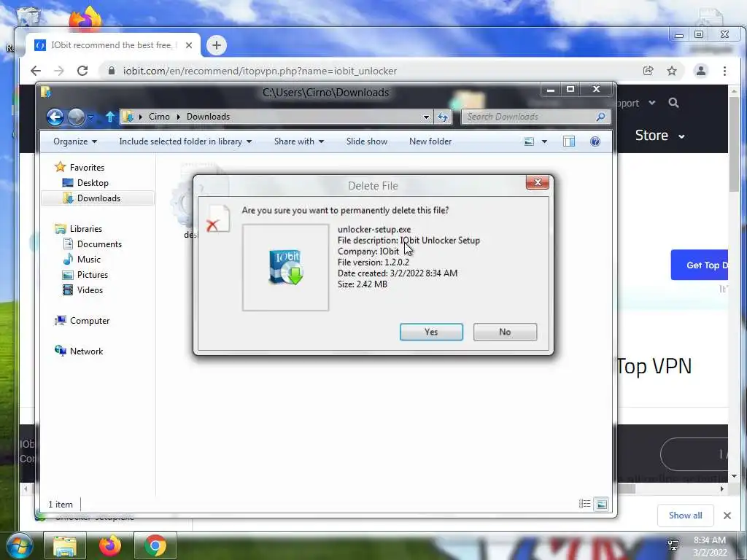This screenshot has width=747, height=560.
Task: Open the Explorer recent locations dropdown
Action: [x=90, y=117]
